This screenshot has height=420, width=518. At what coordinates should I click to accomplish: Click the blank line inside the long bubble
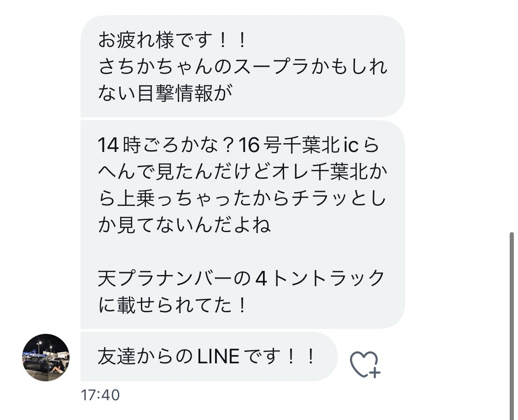point(243,251)
